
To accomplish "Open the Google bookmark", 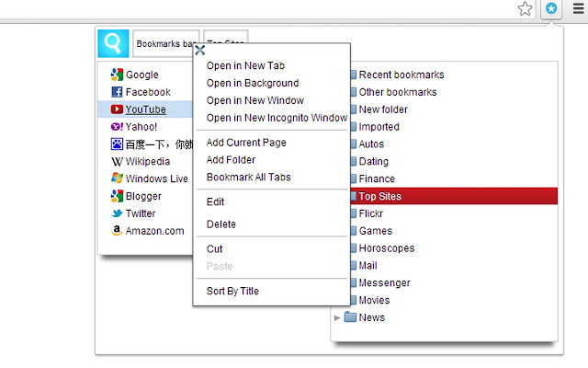I will click(142, 75).
